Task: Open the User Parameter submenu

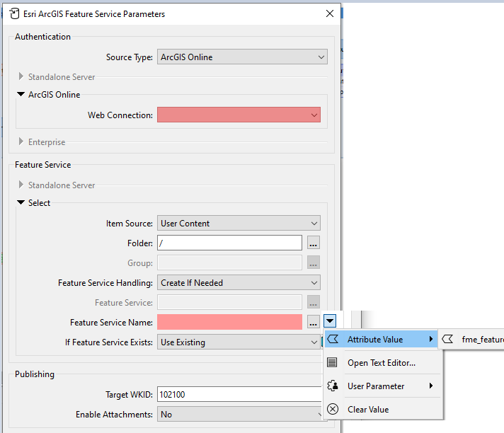Action: [383, 386]
